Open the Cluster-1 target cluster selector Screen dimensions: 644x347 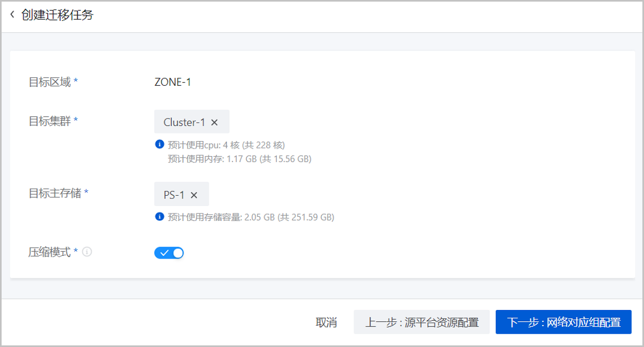[x=192, y=122]
